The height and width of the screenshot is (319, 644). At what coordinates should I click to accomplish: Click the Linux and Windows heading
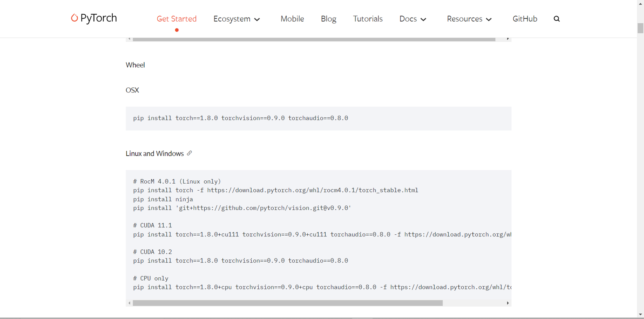coord(155,153)
